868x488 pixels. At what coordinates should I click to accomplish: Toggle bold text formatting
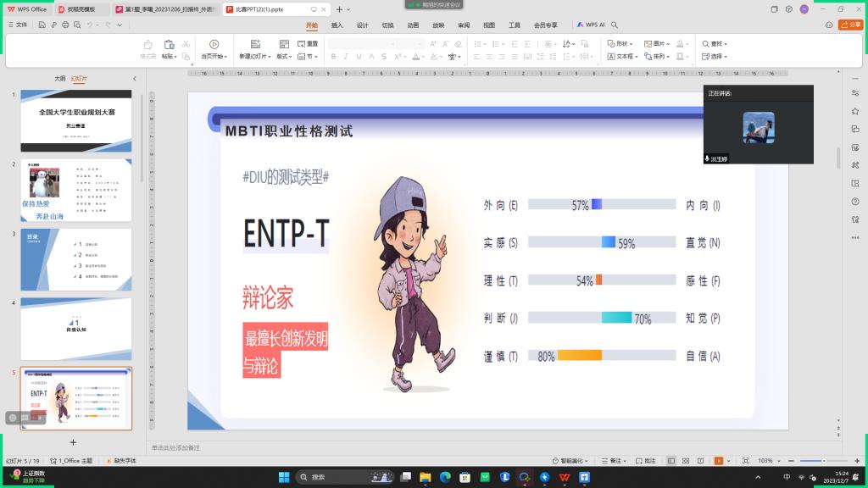pos(334,57)
